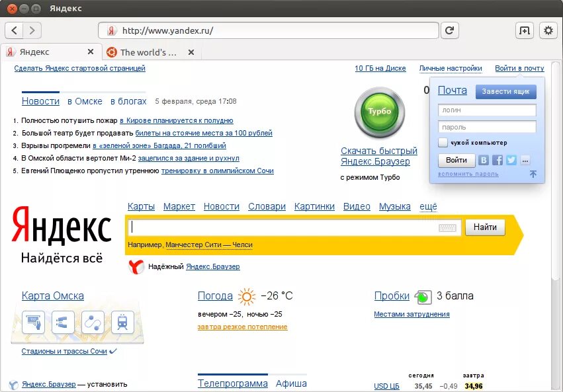This screenshot has width=563, height=392.
Task: Click the sun weather icon
Action: click(247, 296)
